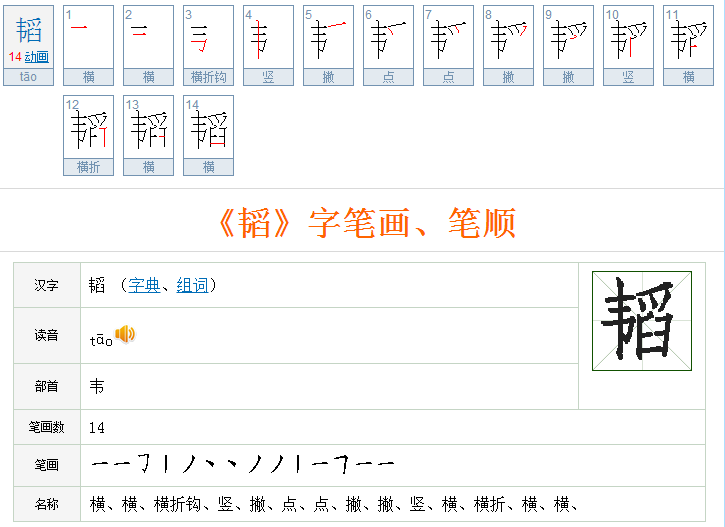Open the 字典 dictionary link
The width and height of the screenshot is (725, 527).
point(144,285)
